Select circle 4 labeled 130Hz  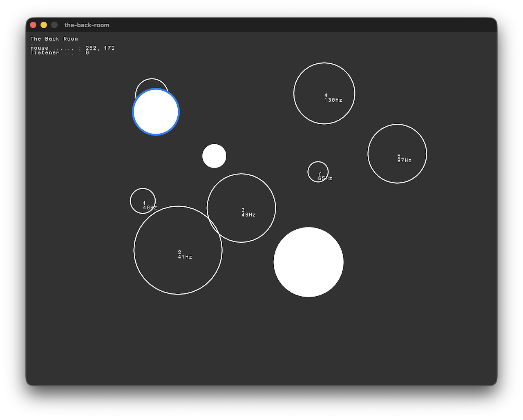pos(324,93)
